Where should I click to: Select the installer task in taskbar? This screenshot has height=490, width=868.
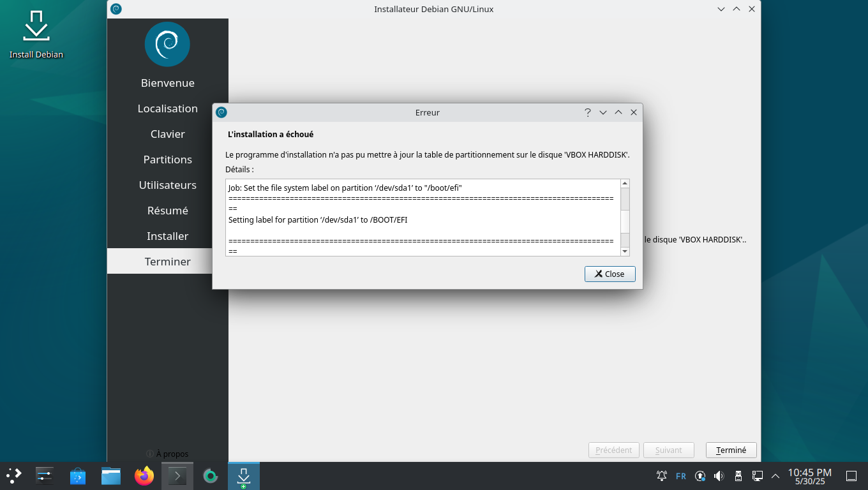tap(244, 476)
